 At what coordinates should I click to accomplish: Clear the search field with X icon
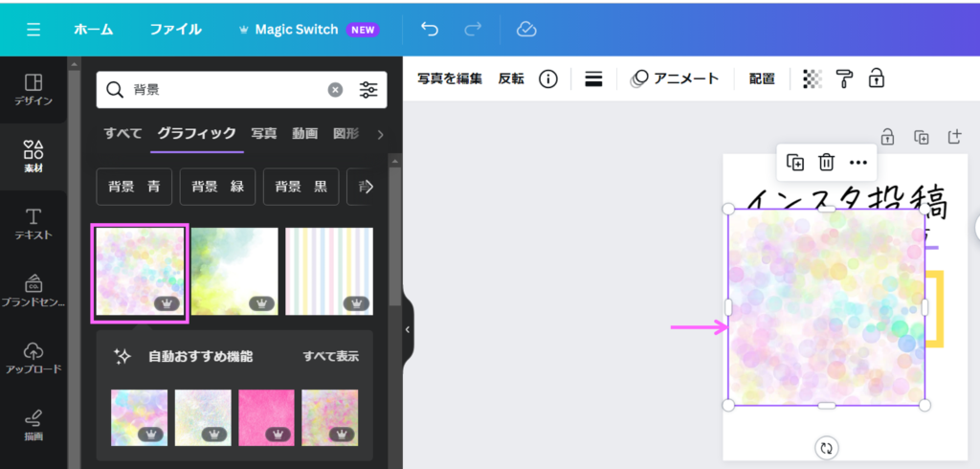[335, 90]
